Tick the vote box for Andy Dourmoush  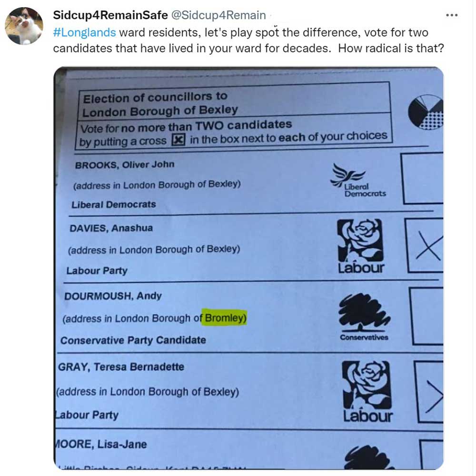tap(427, 316)
